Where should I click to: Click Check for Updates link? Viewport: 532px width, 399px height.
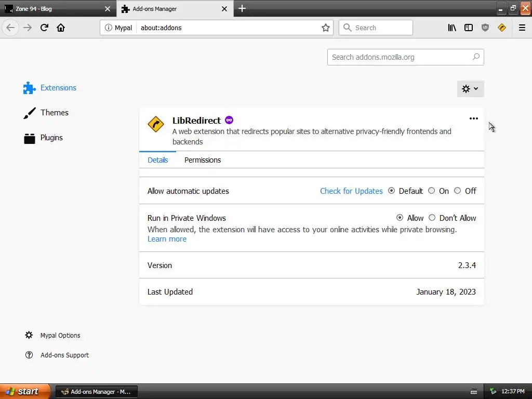[351, 191]
